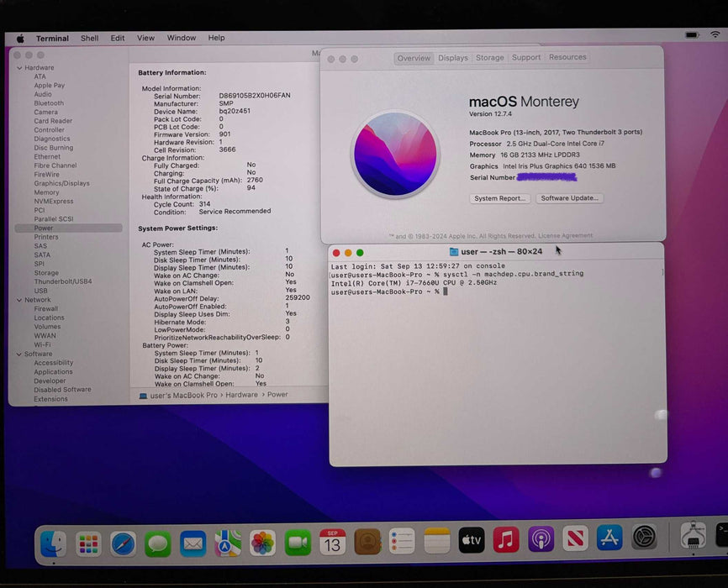This screenshot has width=728, height=588.
Task: Open the Window menu
Action: click(182, 38)
